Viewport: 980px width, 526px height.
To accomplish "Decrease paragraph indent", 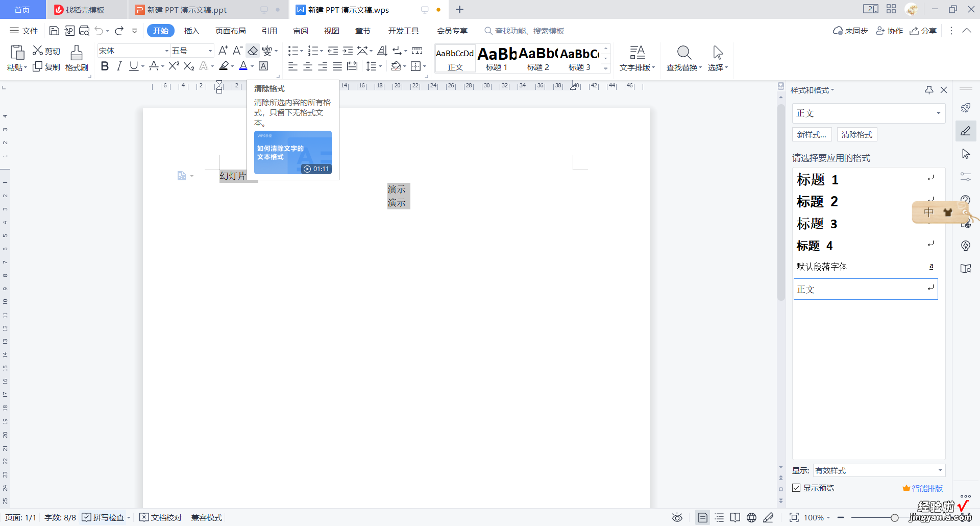I will click(333, 51).
